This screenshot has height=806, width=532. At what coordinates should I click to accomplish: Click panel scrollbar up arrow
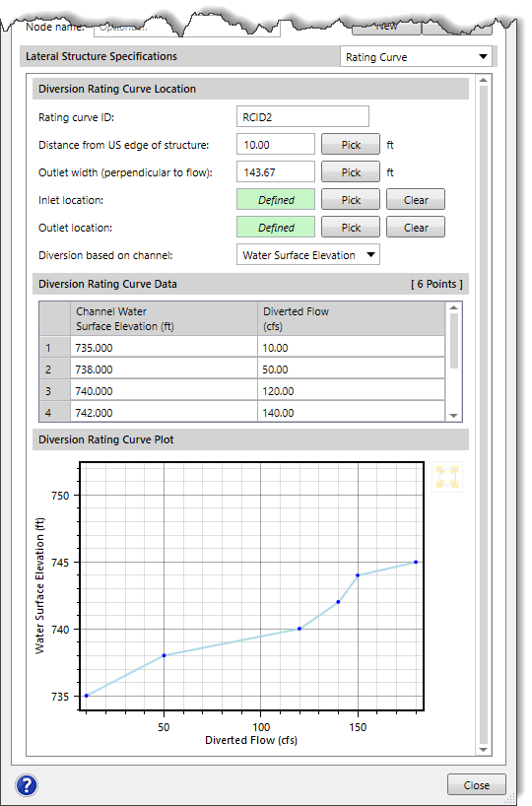click(483, 80)
